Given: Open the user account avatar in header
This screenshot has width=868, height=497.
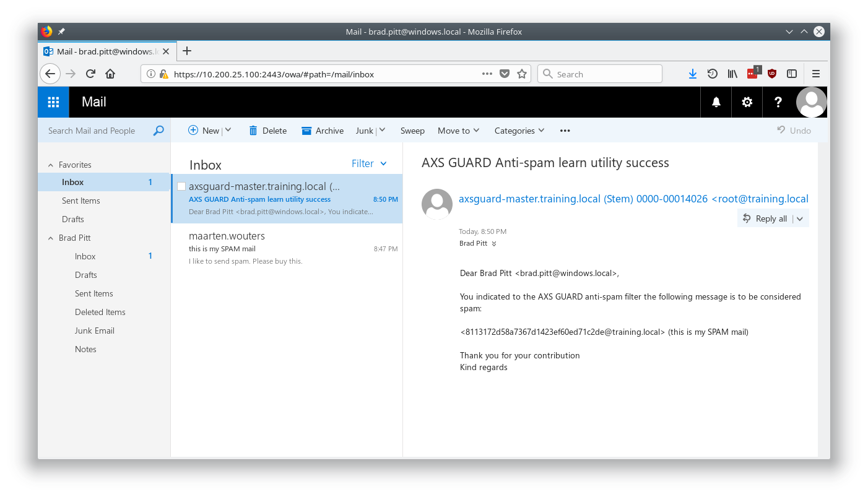Looking at the screenshot, I should [811, 102].
